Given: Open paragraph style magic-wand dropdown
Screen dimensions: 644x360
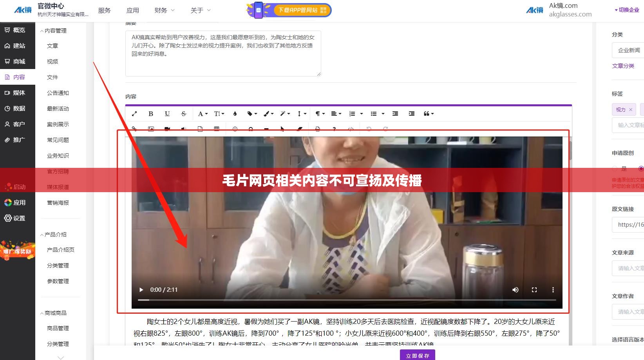Looking at the screenshot, I should tap(285, 114).
